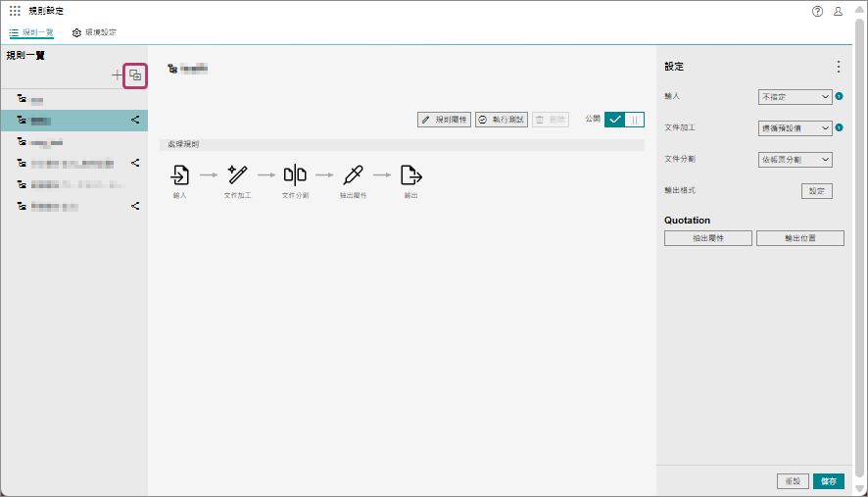Screen dimensions: 868x497
Task: Select the 抽出屬性 eyedropper step icon
Action: click(353, 175)
